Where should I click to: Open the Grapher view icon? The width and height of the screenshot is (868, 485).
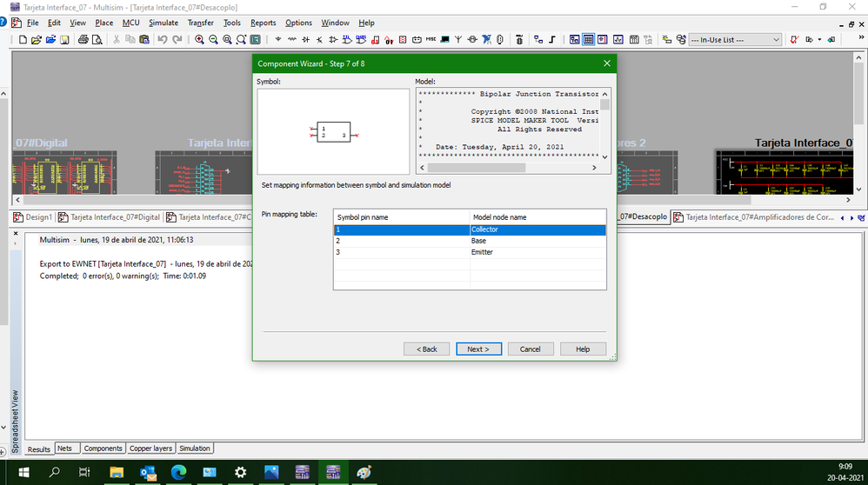point(618,40)
